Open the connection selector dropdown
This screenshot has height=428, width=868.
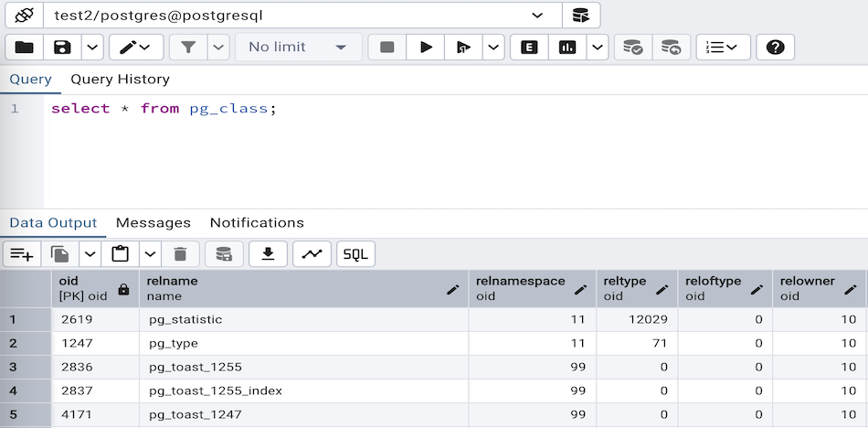537,16
